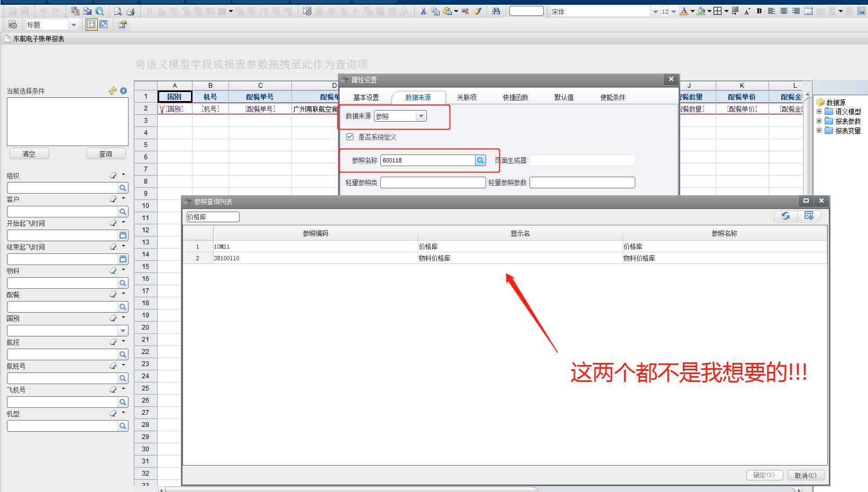
Task: Click the search icon in 客户 field
Action: pyautogui.click(x=123, y=212)
